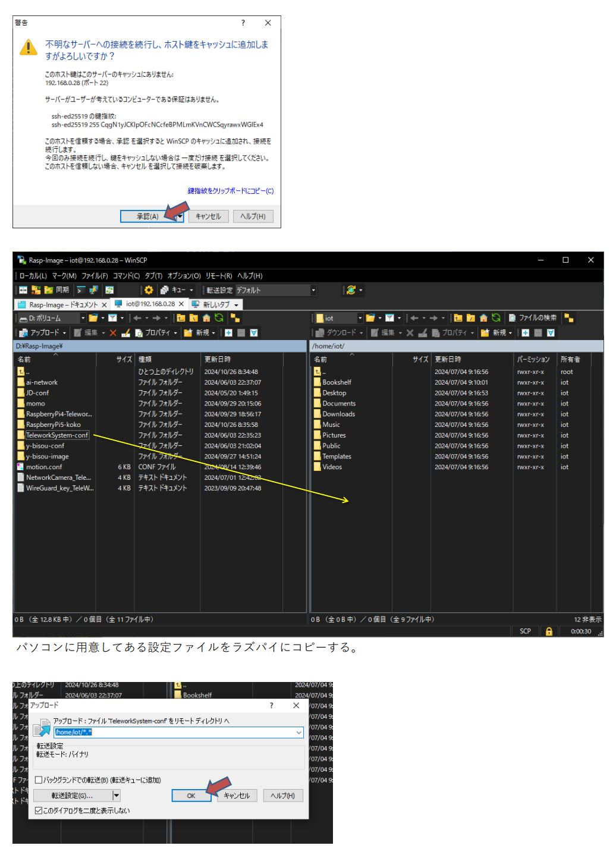The height and width of the screenshot is (858, 616).
Task: Expand the local プロパティ dropdown
Action: (175, 333)
